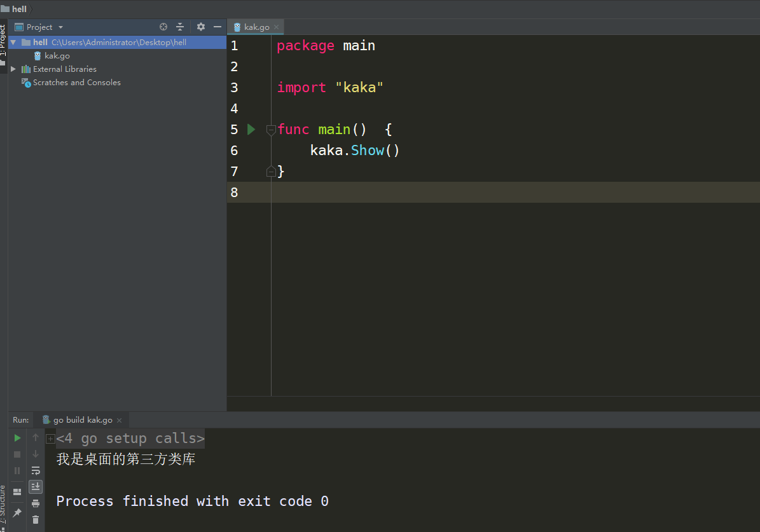Select the hell project folder row

click(x=117, y=42)
